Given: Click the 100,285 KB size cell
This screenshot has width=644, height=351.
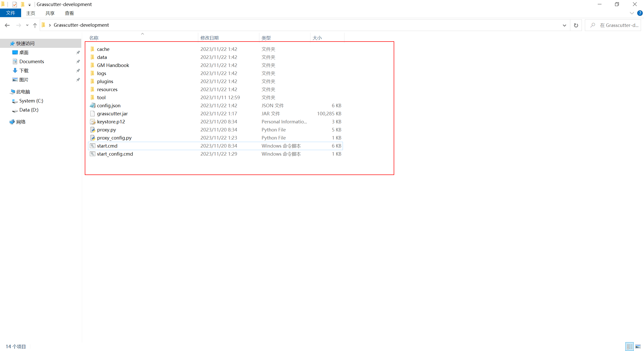Looking at the screenshot, I should click(329, 114).
